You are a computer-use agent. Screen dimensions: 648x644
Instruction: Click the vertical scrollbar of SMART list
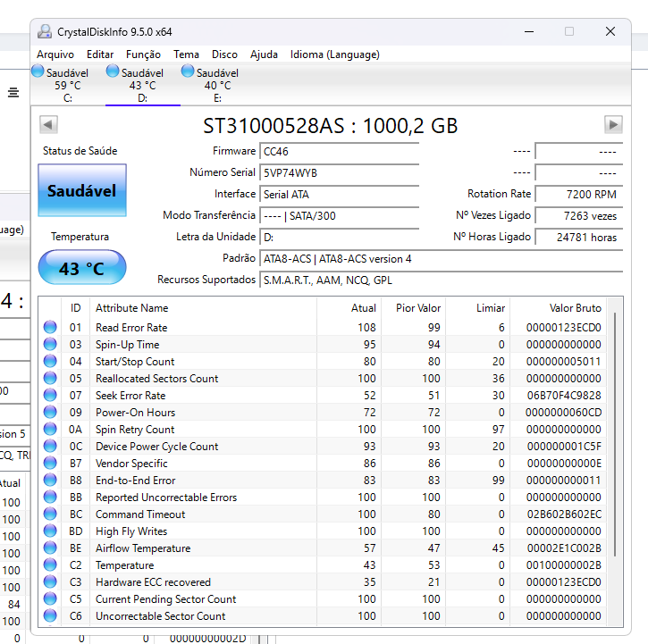(615, 434)
